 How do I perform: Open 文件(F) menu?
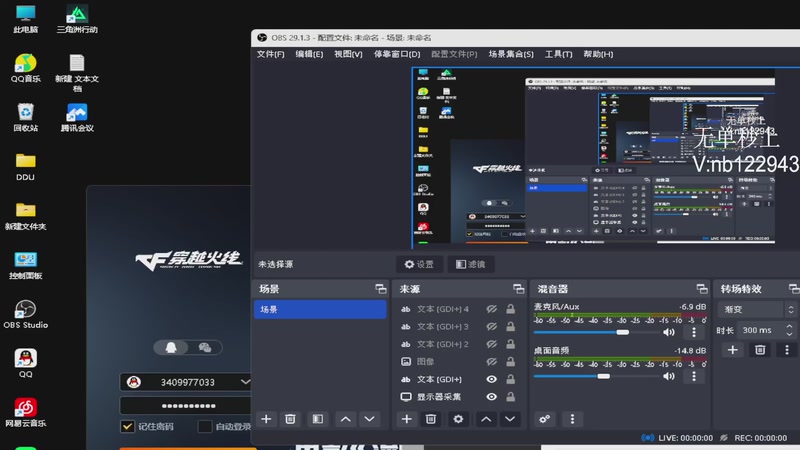[270, 54]
